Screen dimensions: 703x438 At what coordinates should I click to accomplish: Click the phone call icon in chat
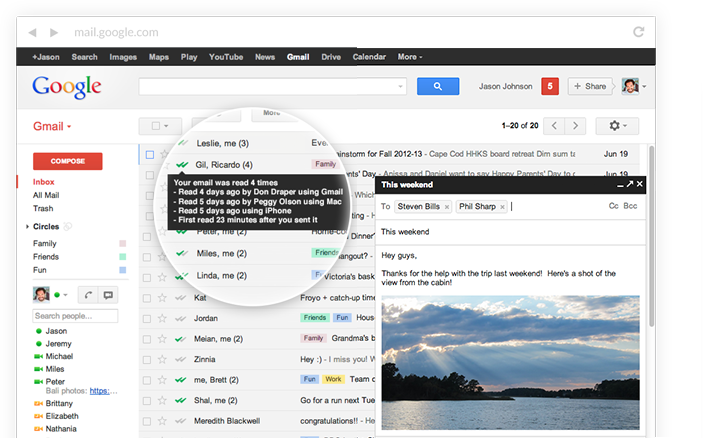[x=88, y=294]
